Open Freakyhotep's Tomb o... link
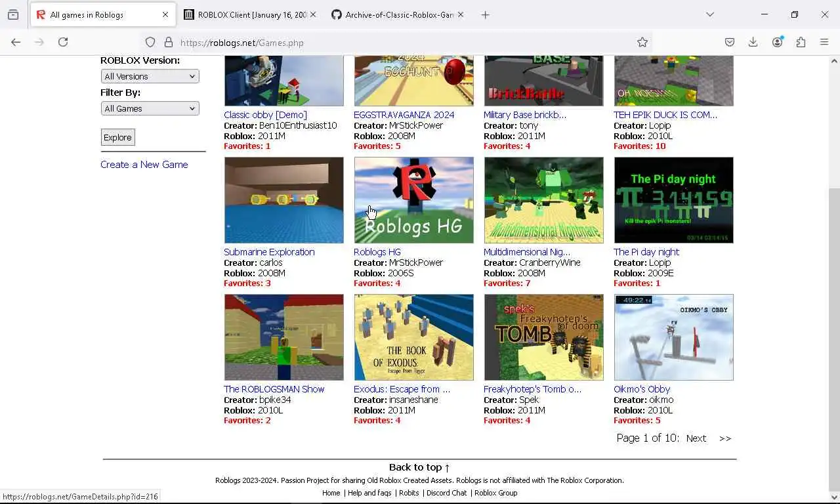 532,389
